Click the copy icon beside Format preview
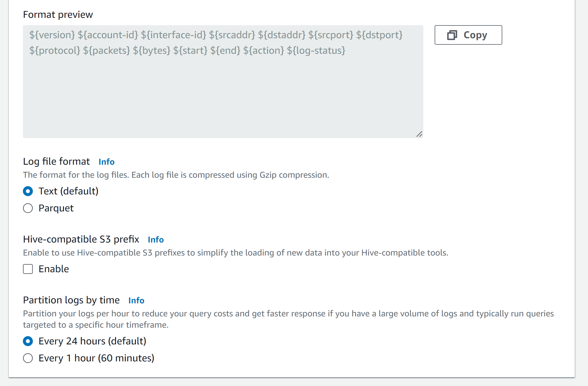Viewport: 588px width, 386px height. [x=452, y=35]
